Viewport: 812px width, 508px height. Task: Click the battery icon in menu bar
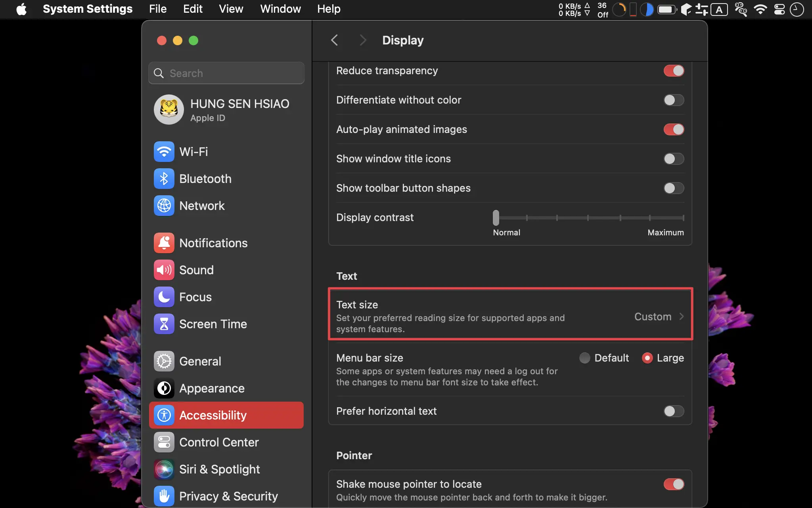click(x=667, y=9)
